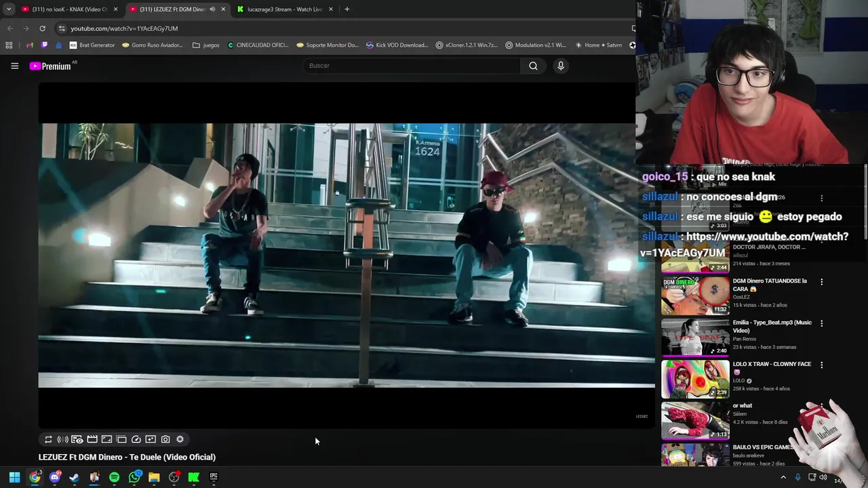This screenshot has height=488, width=868.
Task: Click the video player to pause
Action: point(347,256)
